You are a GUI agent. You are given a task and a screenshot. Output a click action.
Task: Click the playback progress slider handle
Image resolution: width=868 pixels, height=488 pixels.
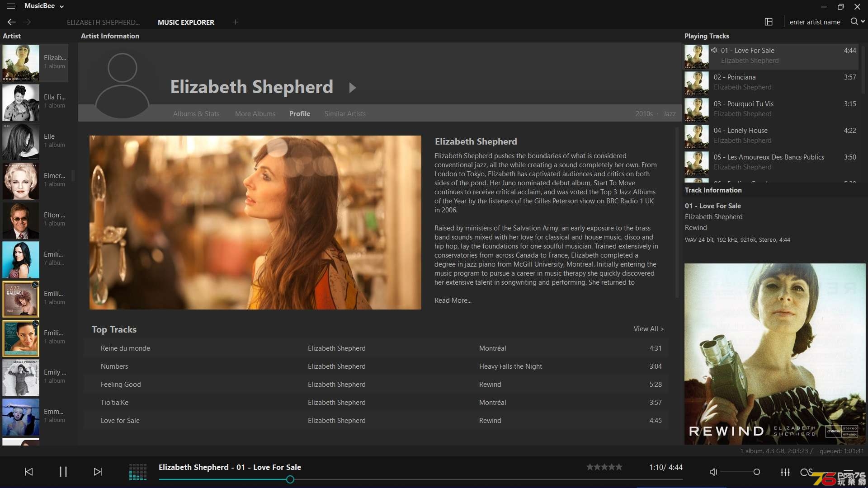point(290,479)
